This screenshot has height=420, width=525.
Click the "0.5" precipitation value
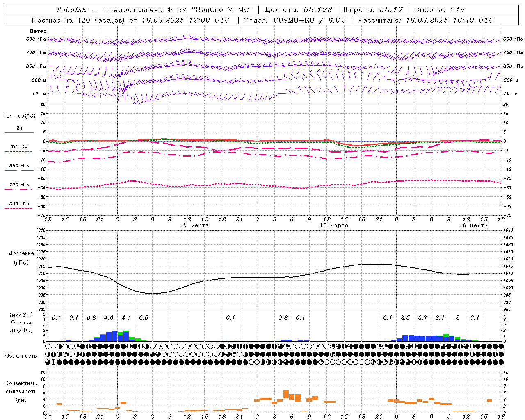[x=144, y=317]
